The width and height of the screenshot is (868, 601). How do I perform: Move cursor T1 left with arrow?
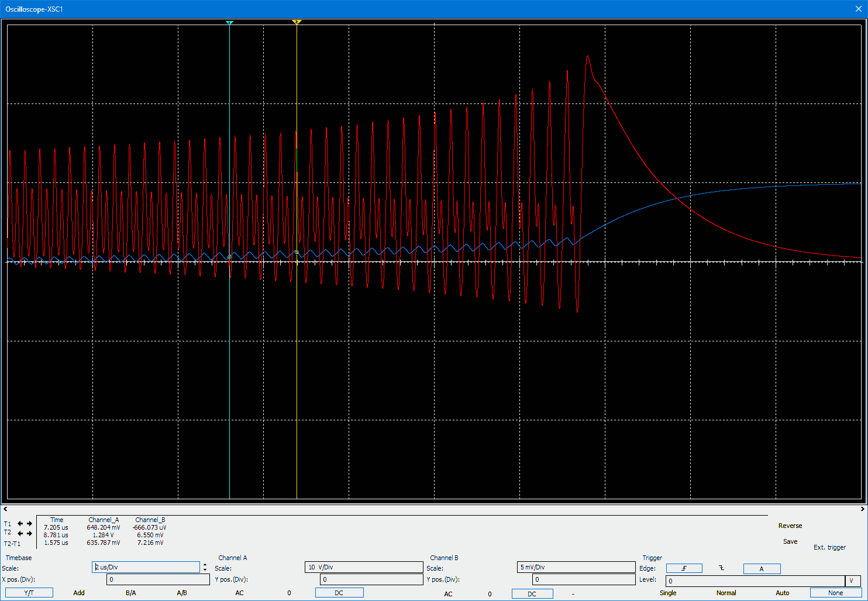tap(20, 524)
